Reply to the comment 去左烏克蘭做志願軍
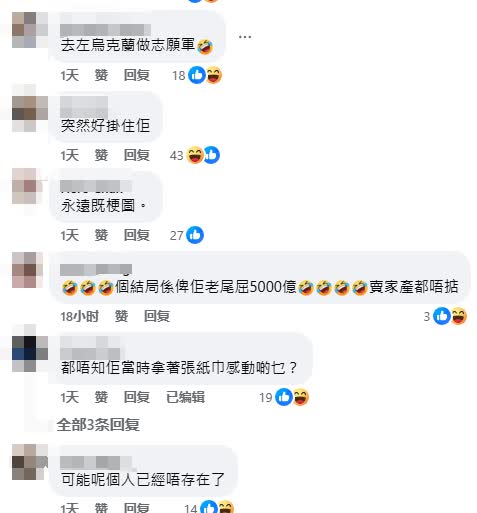Image resolution: width=477 pixels, height=513 pixels. [x=137, y=75]
